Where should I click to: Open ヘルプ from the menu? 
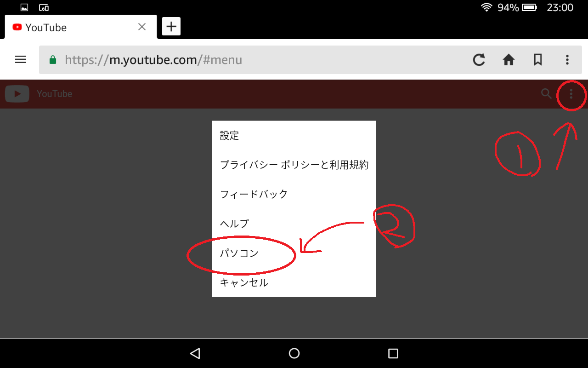(234, 224)
